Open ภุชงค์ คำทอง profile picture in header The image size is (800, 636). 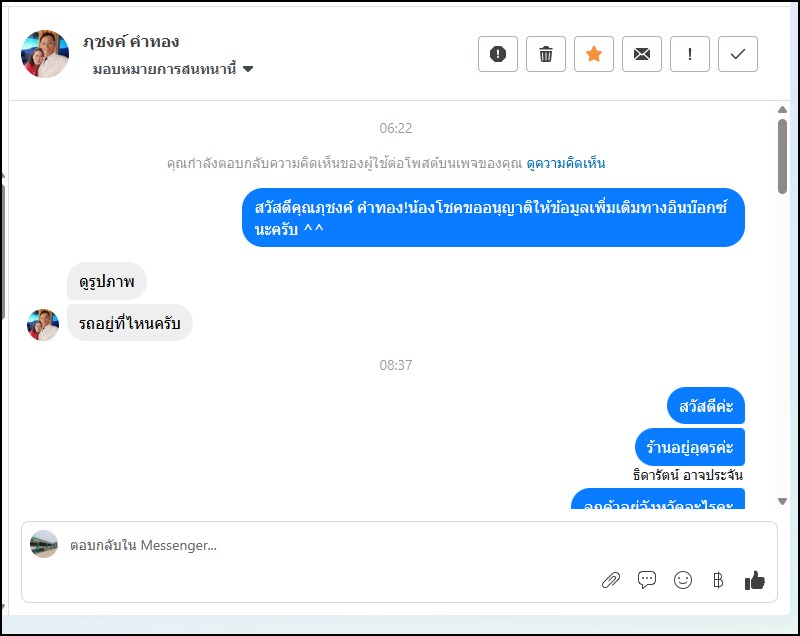click(x=45, y=54)
